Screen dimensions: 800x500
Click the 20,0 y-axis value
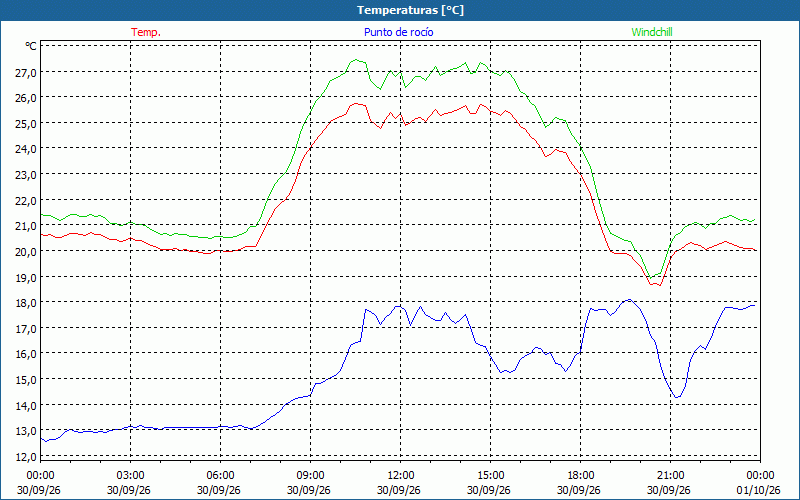pos(26,252)
